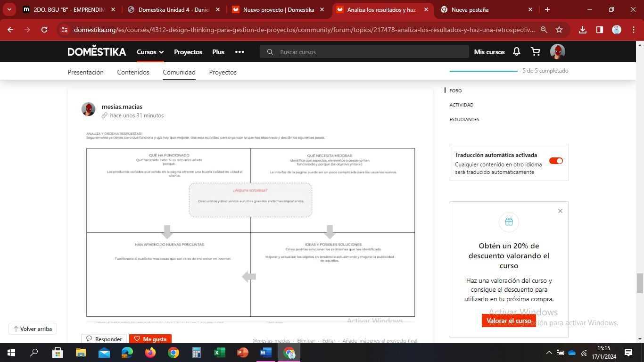Click the link icon beside post timestamp
This screenshot has width=644, height=362.
click(x=105, y=115)
